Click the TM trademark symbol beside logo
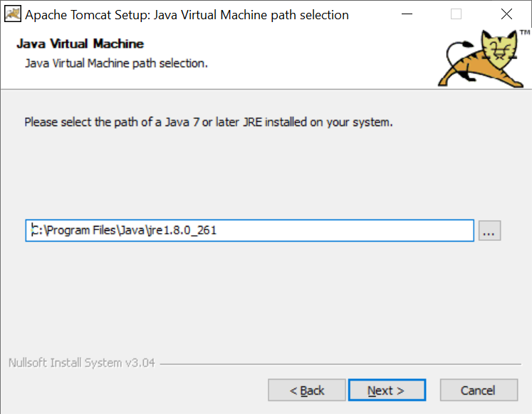Screen dimensions: 532x414 tap(525, 33)
